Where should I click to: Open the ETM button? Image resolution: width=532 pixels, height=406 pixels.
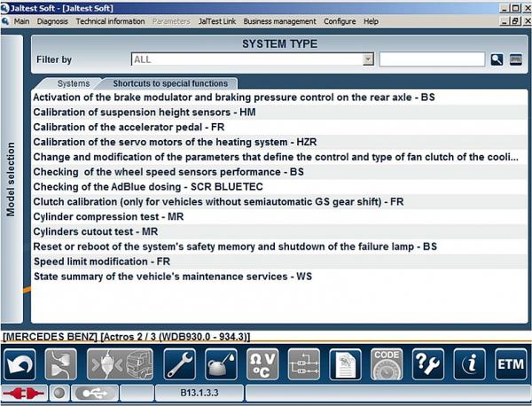pos(511,364)
